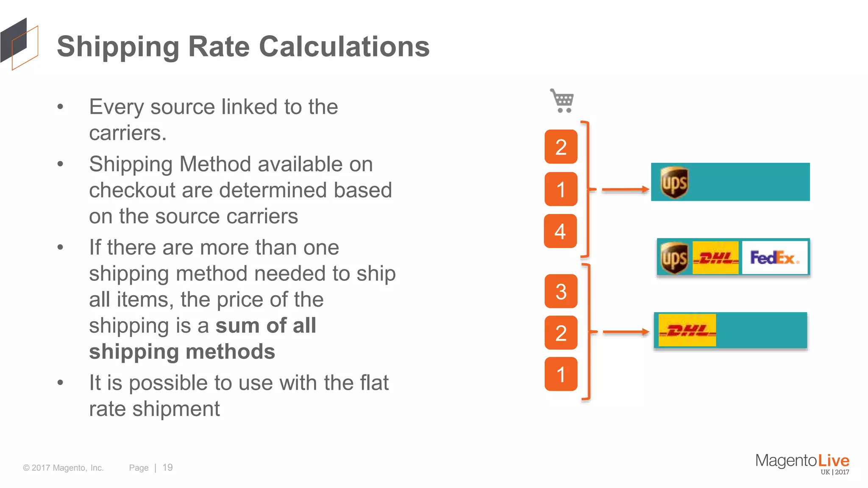Click the 'sum of all shipping methods' text
This screenshot has width=868, height=488.
[203, 338]
